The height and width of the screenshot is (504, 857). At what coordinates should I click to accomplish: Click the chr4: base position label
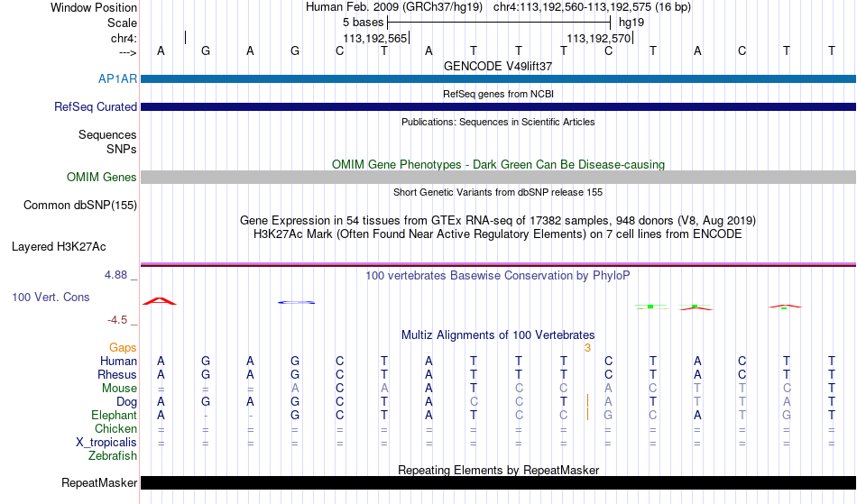[x=124, y=39]
